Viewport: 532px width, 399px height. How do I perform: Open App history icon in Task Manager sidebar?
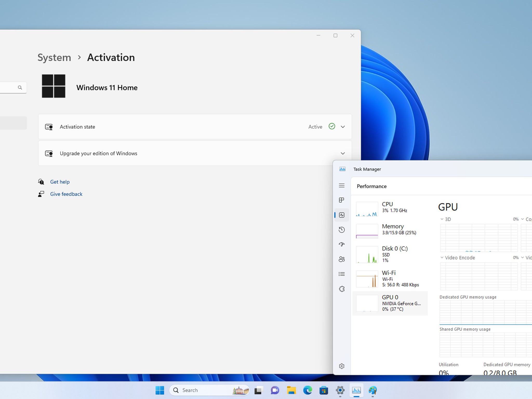pos(342,230)
